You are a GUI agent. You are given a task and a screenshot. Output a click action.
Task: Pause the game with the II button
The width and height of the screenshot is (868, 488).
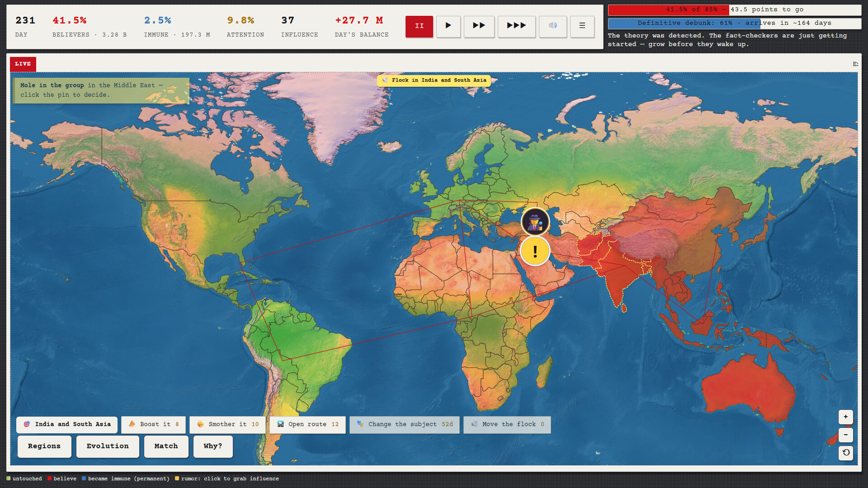[419, 26]
